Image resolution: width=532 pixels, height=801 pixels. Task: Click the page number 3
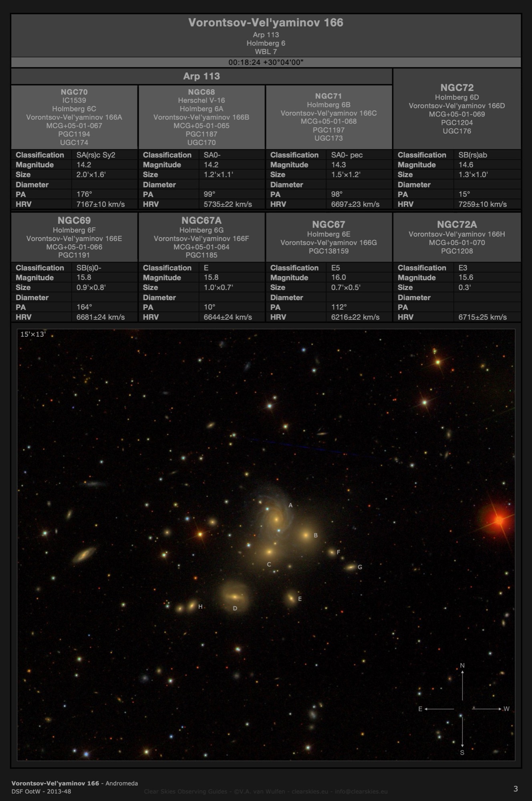click(x=515, y=789)
